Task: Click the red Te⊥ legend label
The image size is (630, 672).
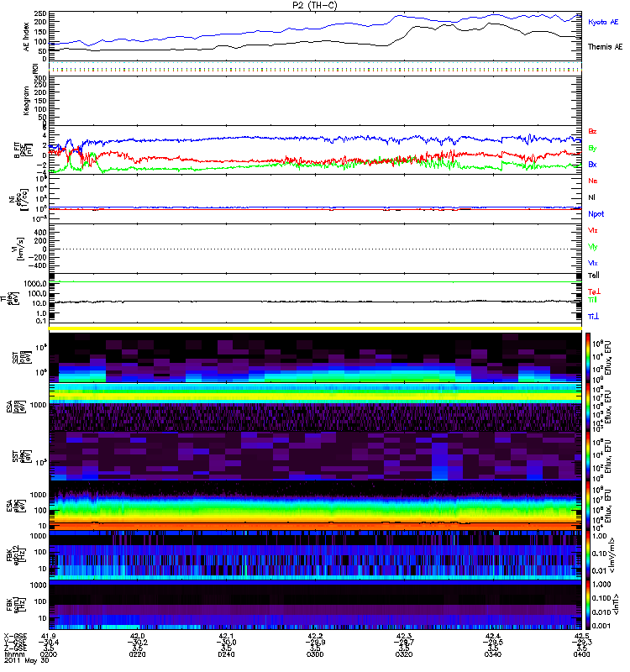Action: coord(594,291)
